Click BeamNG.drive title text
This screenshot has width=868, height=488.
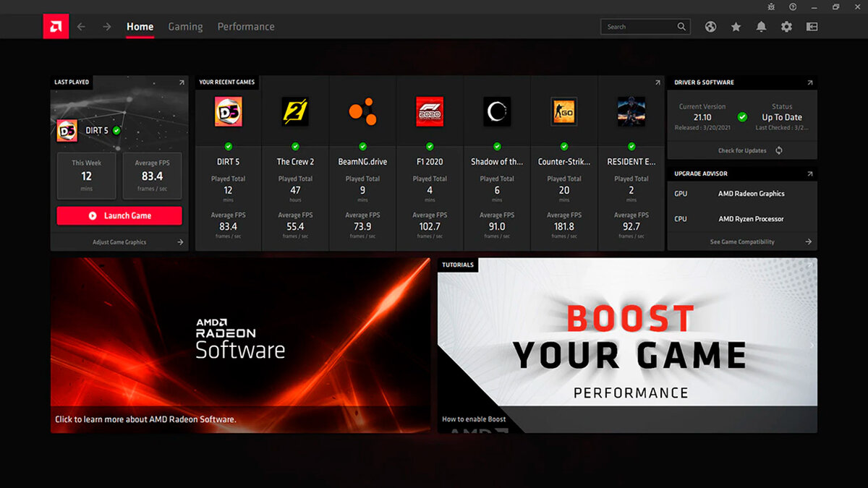point(362,162)
